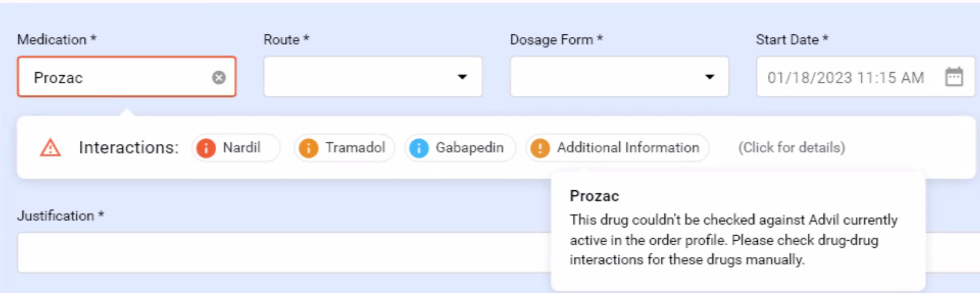Open the Additional Information chip label
This screenshot has width=980, height=293.
point(628,148)
